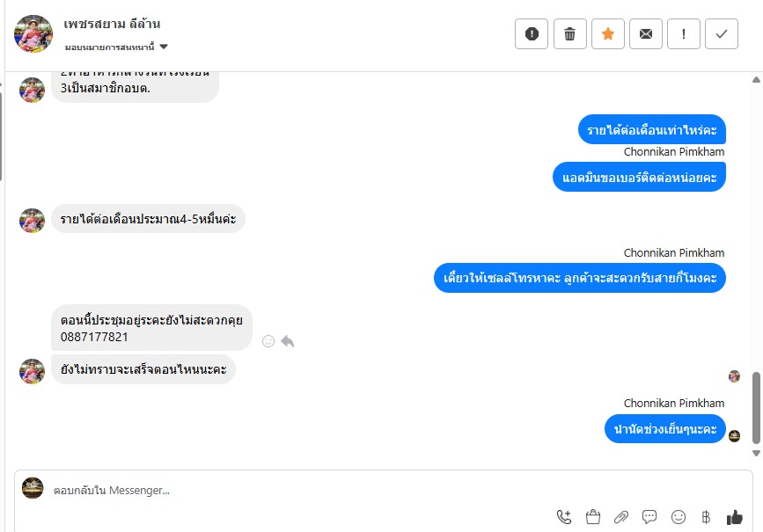
Task: Toggle the orange star follow-up flag
Action: [x=608, y=34]
